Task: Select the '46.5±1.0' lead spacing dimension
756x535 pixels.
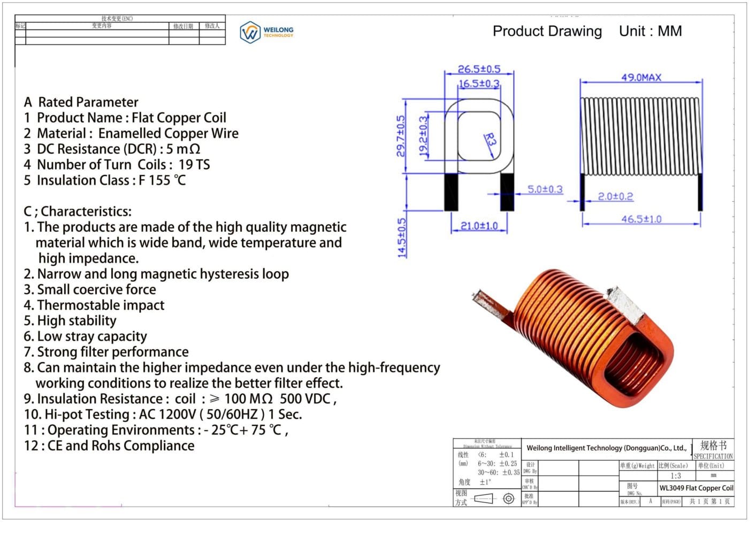Action: [x=641, y=219]
